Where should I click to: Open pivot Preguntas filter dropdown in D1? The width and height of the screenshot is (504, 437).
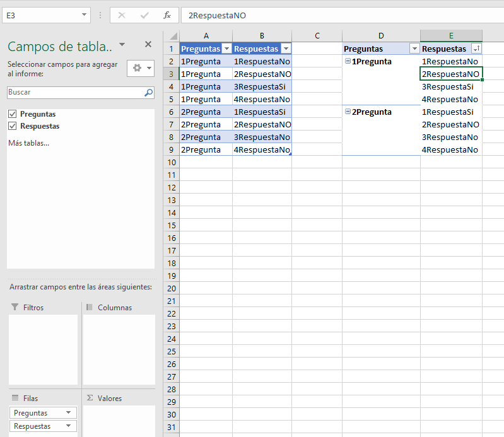coord(414,49)
